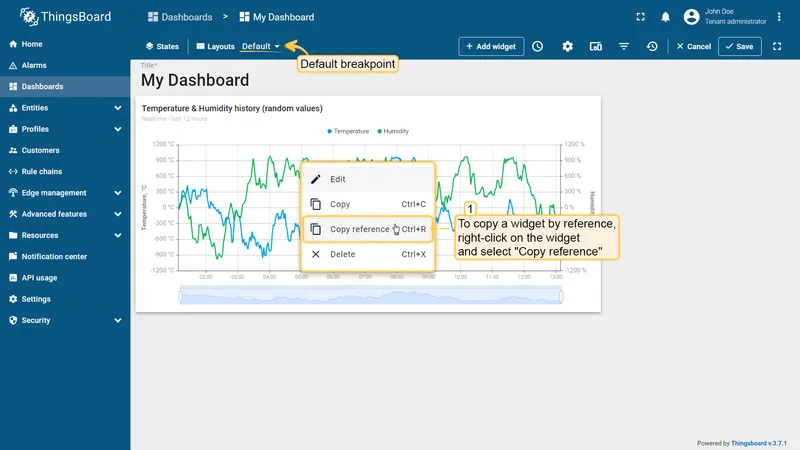Toggle fullscreen icon in top bar
Image resolution: width=800 pixels, height=450 pixels.
point(640,17)
